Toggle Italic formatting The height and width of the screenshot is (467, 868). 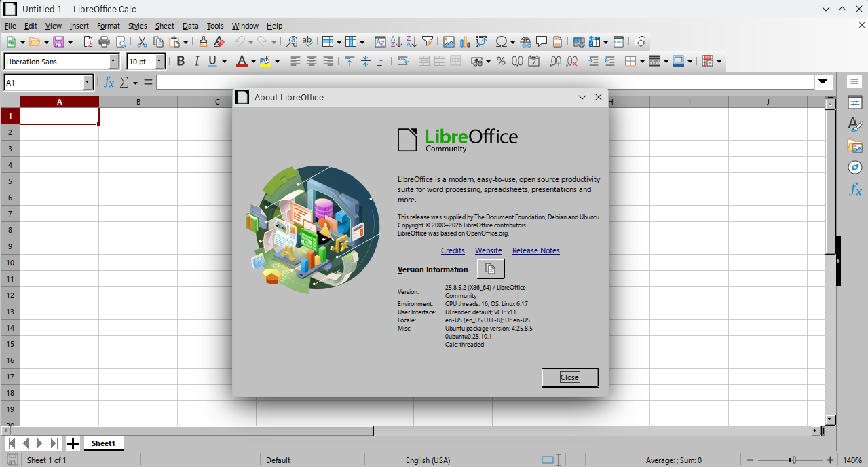pyautogui.click(x=197, y=61)
